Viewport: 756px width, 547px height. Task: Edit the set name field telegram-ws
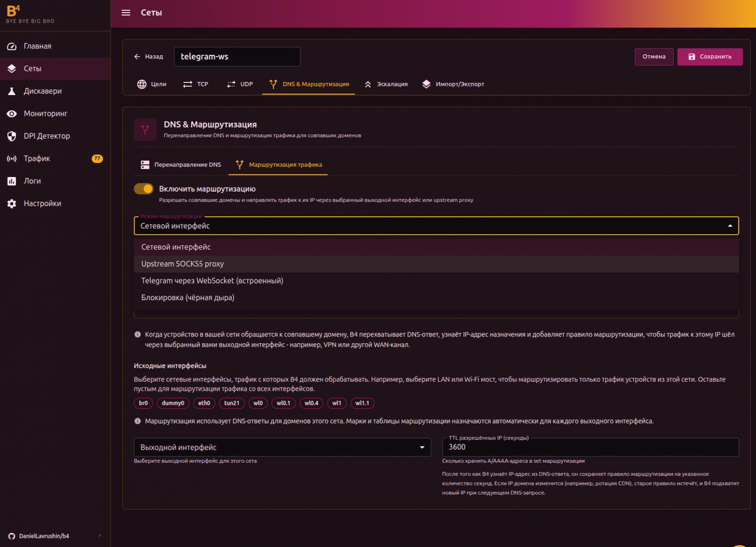click(x=237, y=57)
